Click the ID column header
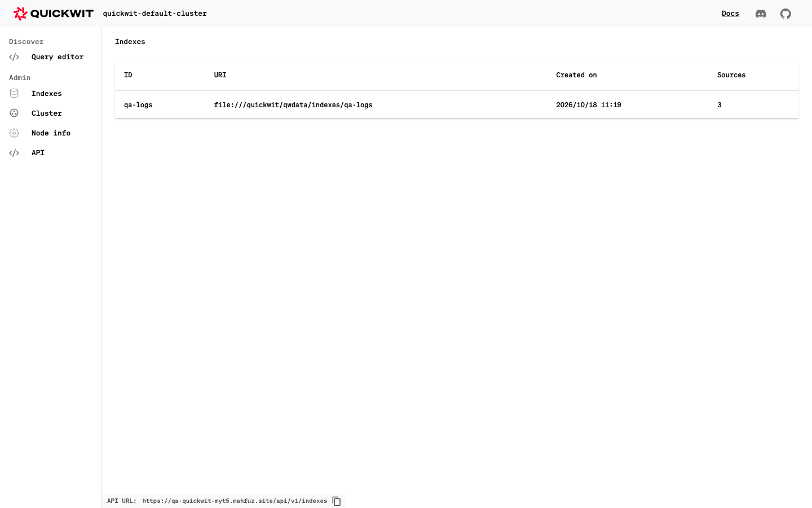The height and width of the screenshot is (508, 812). [128, 75]
